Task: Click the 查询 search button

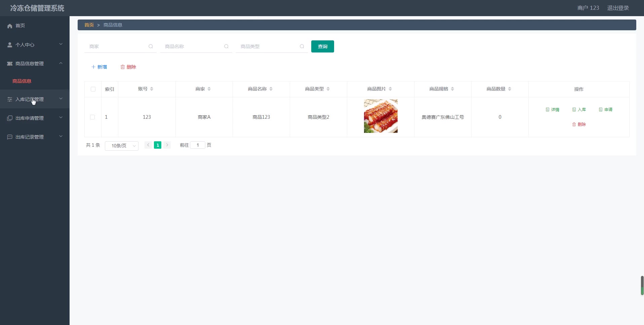Action: click(x=323, y=46)
